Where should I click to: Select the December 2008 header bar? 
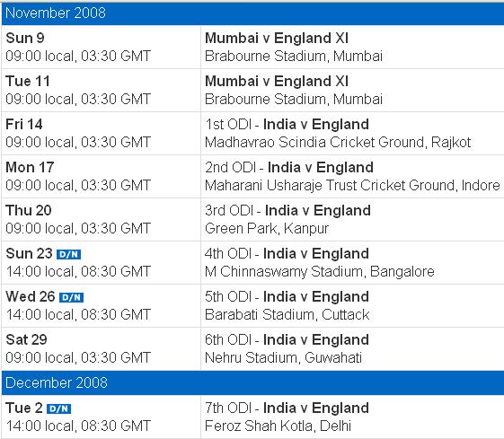252,382
